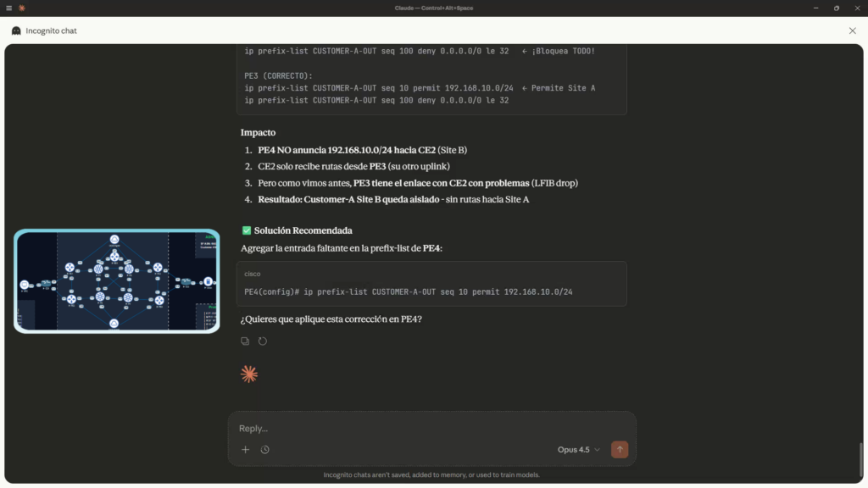The image size is (868, 488).
Task: Open the network topology diagram thumbnail
Action: [x=117, y=280]
